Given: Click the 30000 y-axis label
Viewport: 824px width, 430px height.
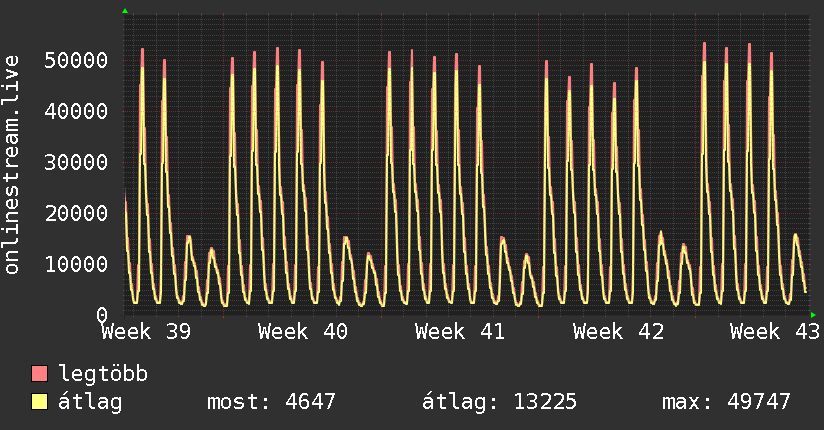Looking at the screenshot, I should (x=76, y=162).
